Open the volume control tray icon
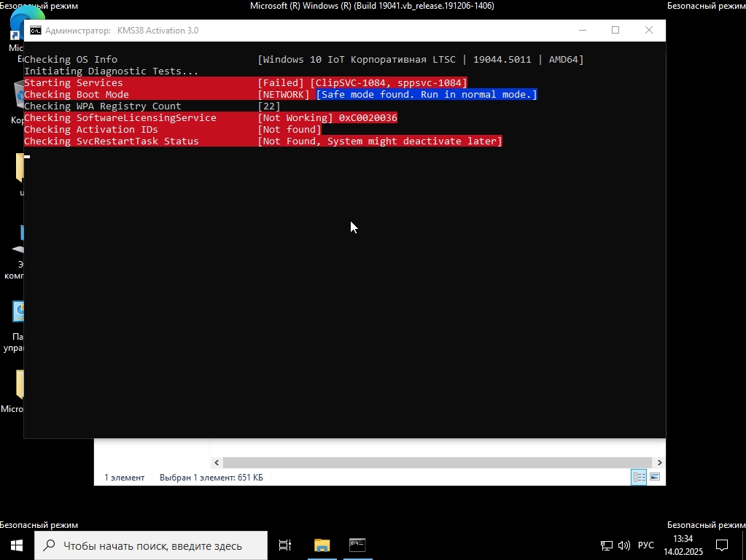 tap(623, 545)
